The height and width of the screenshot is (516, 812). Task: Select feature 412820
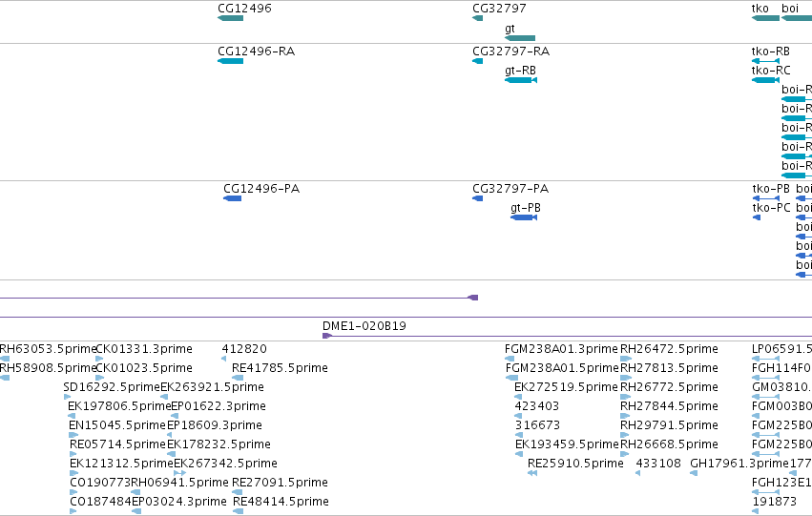point(244,349)
